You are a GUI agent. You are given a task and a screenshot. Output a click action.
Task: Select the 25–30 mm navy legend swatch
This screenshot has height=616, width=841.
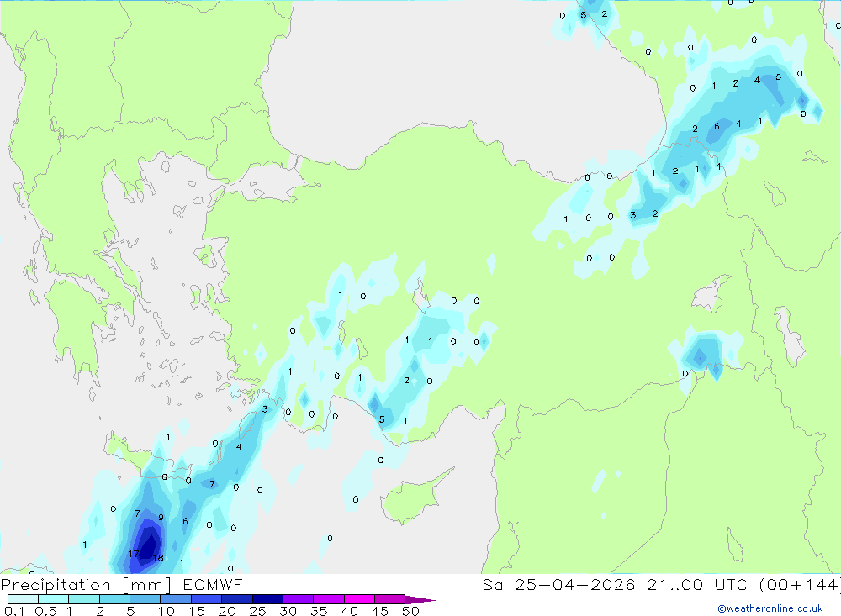coord(267,599)
